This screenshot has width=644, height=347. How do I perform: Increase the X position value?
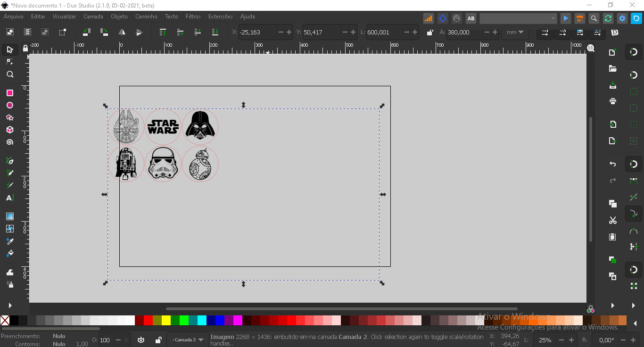[x=289, y=32]
